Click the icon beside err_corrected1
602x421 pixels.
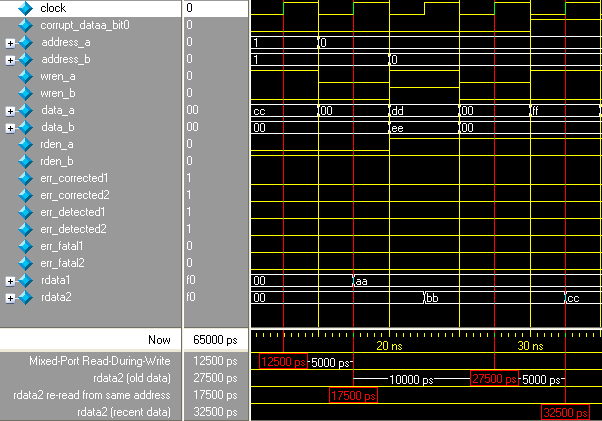tap(26, 178)
